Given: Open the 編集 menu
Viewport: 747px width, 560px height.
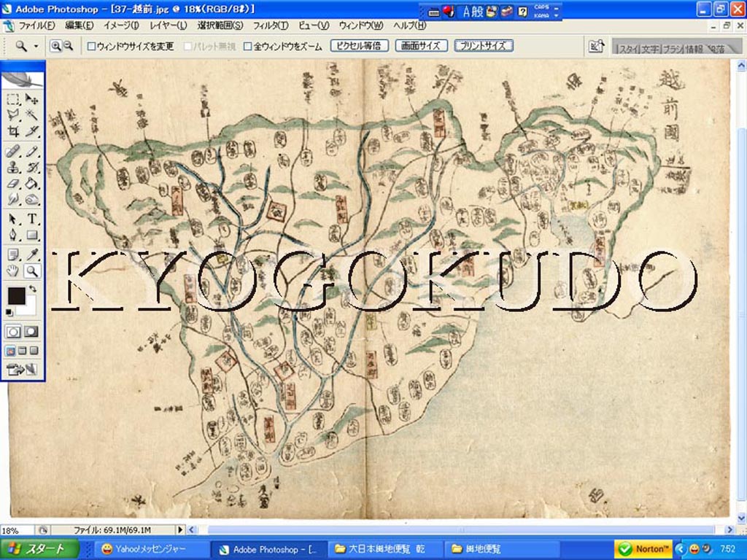Looking at the screenshot, I should 79,26.
